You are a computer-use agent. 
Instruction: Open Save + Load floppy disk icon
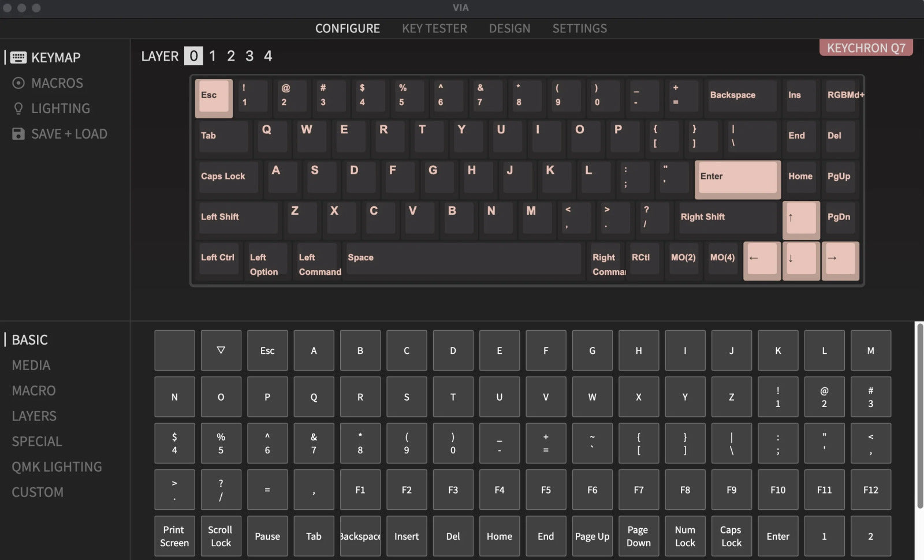click(18, 134)
